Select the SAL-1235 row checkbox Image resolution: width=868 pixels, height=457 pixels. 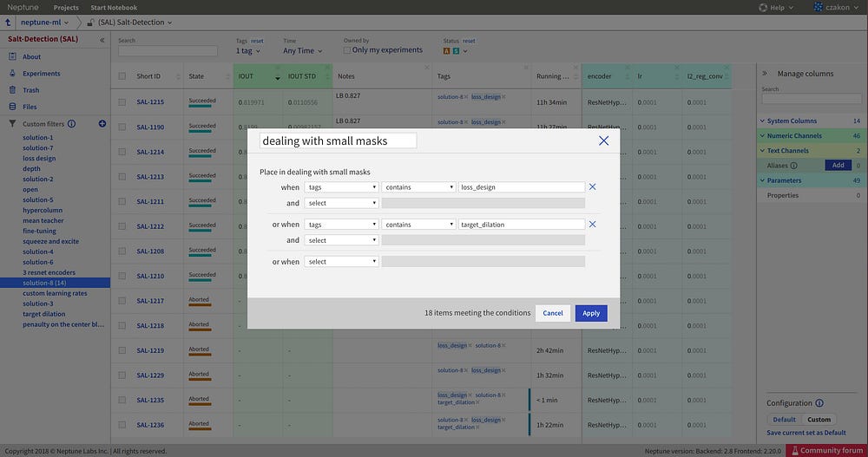coord(122,400)
